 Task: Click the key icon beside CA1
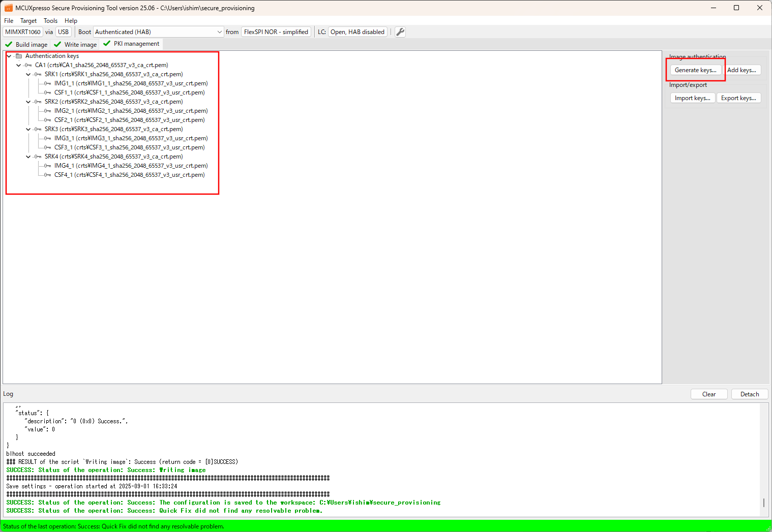tap(28, 65)
